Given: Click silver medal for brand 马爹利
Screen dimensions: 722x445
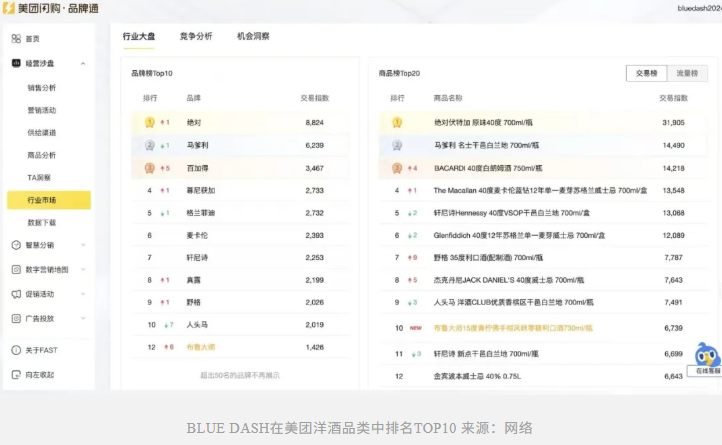Looking at the screenshot, I should [x=150, y=145].
